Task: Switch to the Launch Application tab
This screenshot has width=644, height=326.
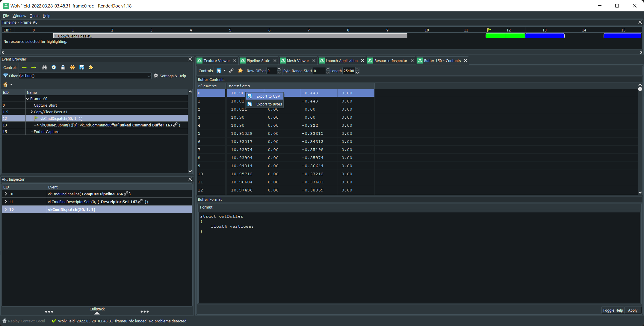Action: (x=341, y=61)
